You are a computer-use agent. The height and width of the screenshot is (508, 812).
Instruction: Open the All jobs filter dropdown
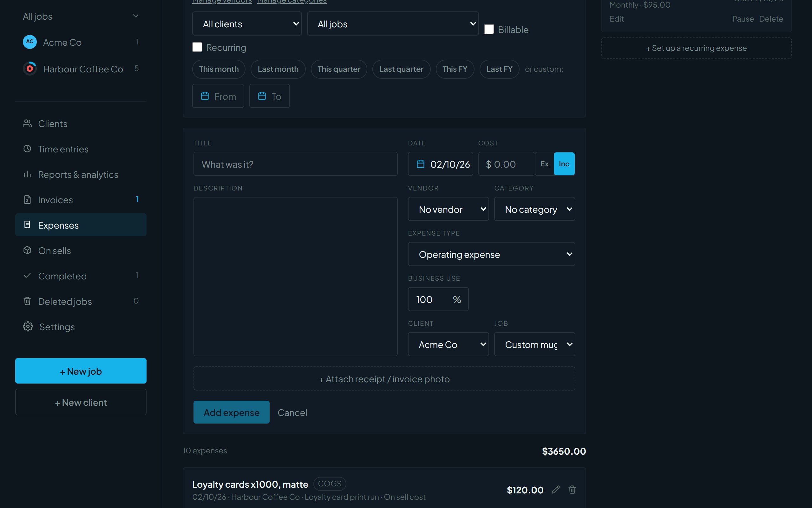click(393, 23)
